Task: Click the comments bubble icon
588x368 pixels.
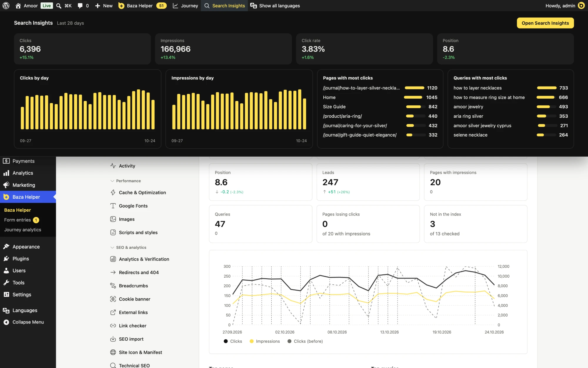Action: [x=80, y=6]
